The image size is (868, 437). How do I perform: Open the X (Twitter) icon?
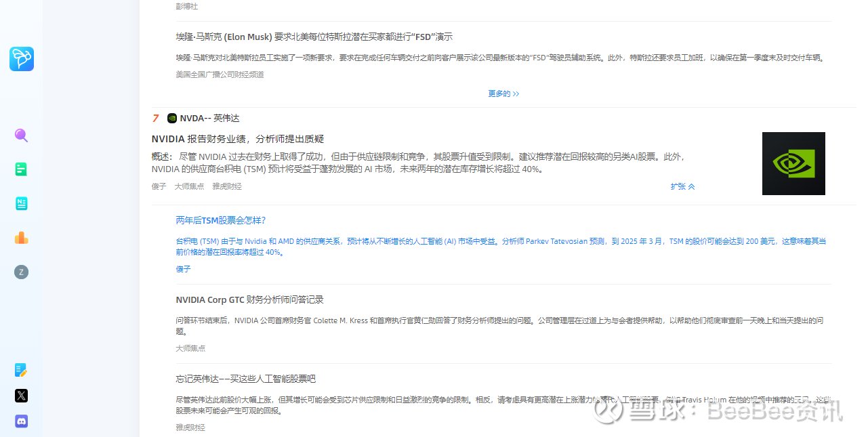pyautogui.click(x=21, y=396)
